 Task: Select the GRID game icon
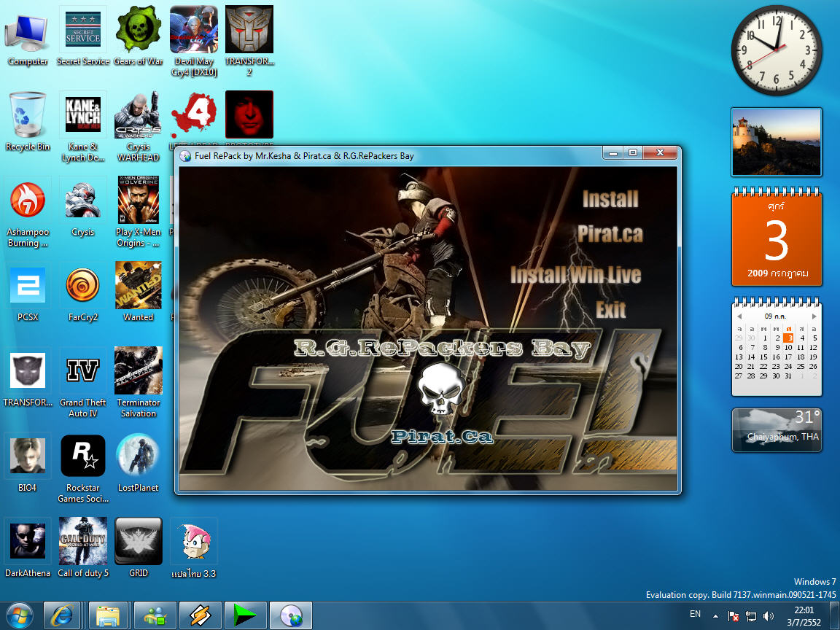(x=139, y=541)
